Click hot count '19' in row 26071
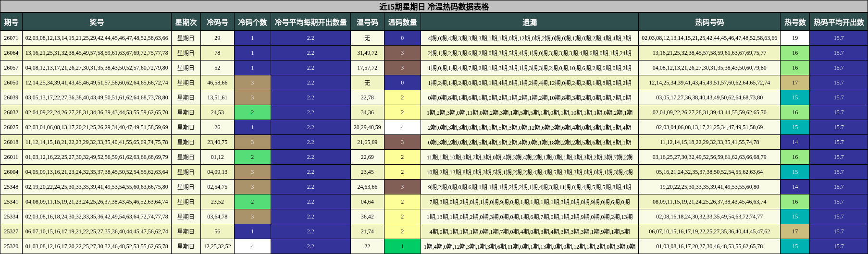 click(x=795, y=38)
